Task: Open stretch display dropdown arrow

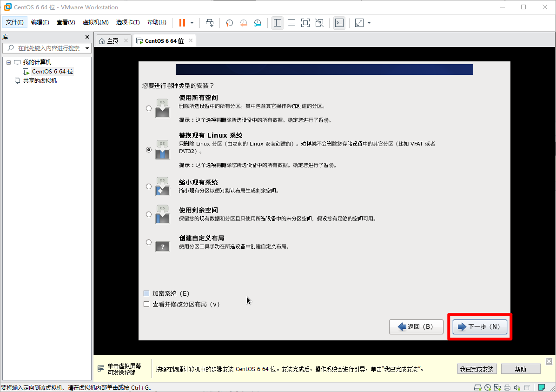Action: tap(369, 23)
